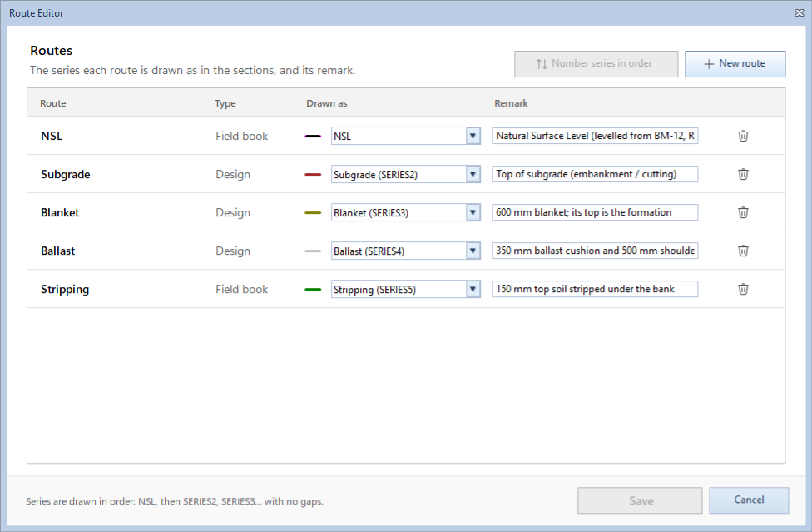The height and width of the screenshot is (532, 812).
Task: Delete the Stripping route with trash icon
Action: 743,289
